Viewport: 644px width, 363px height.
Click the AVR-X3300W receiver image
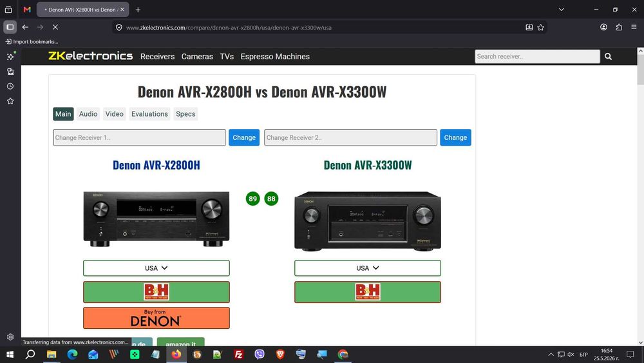click(368, 221)
